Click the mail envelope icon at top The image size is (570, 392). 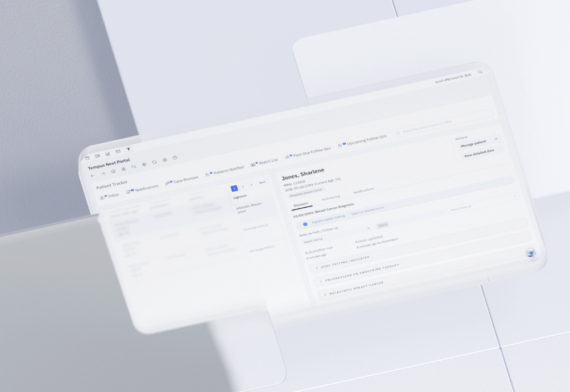pos(117,151)
